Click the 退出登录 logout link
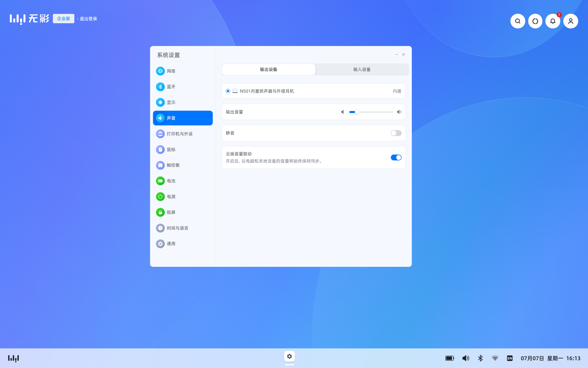The width and height of the screenshot is (588, 368). 88,19
